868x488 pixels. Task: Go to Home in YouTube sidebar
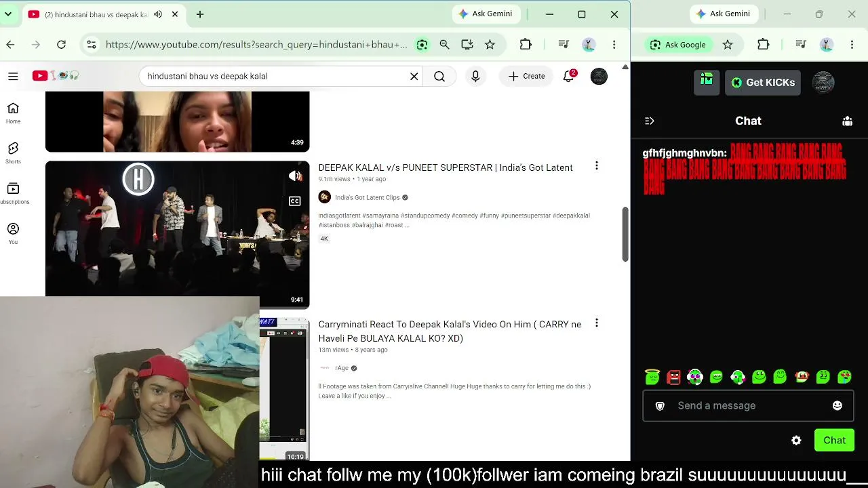coord(13,113)
